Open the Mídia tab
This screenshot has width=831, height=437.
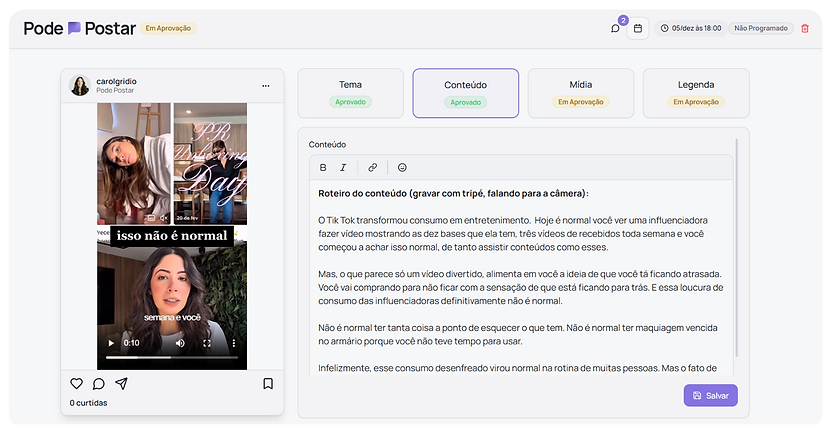(580, 93)
